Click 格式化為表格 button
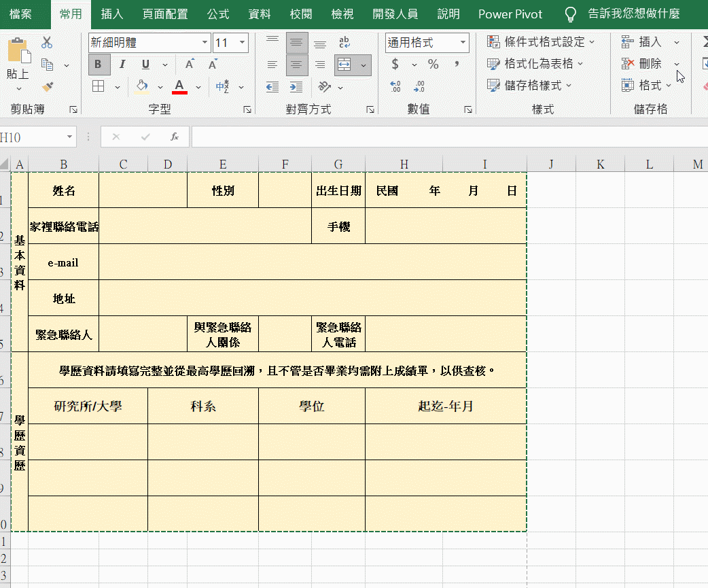This screenshot has height=588, width=708. click(536, 64)
